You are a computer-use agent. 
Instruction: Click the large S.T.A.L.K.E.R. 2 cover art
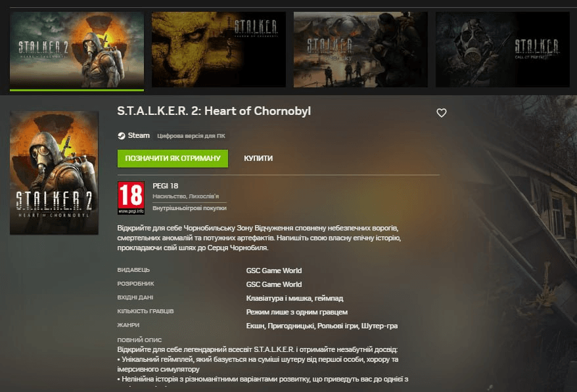coord(54,173)
